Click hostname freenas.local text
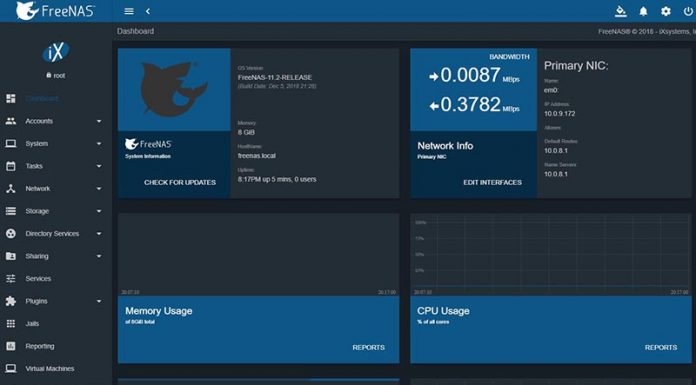 257,156
